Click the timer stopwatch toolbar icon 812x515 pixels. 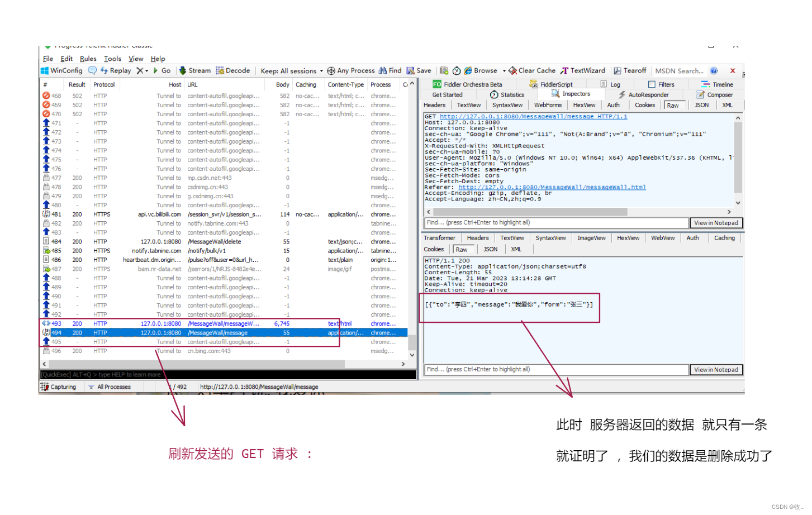457,71
